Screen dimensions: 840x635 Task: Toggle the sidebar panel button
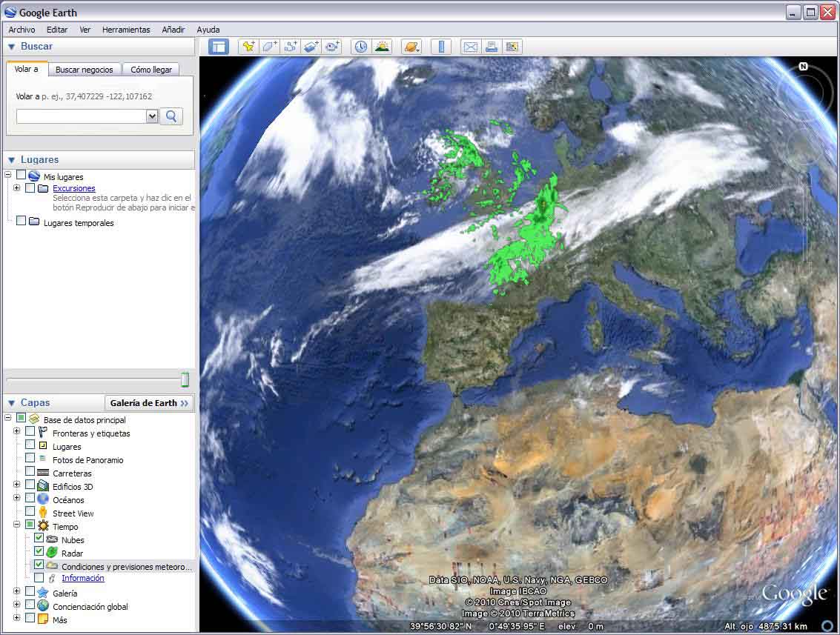pos(219,47)
